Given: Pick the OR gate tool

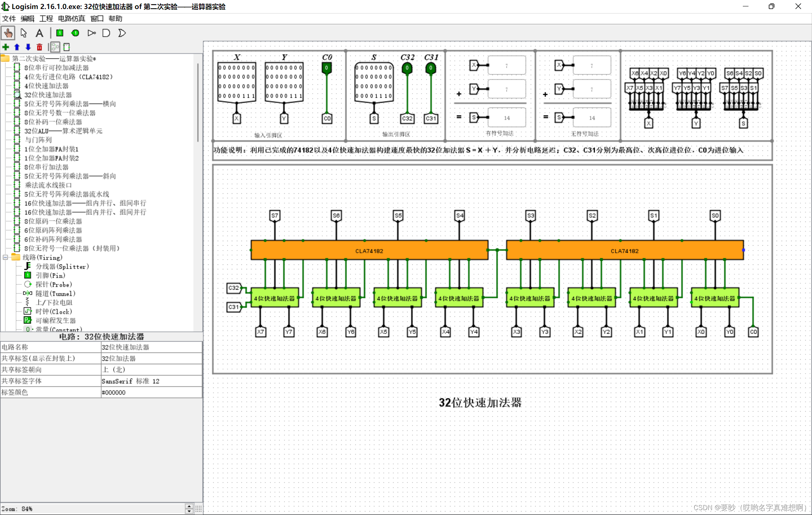Looking at the screenshot, I should pyautogui.click(x=122, y=33).
